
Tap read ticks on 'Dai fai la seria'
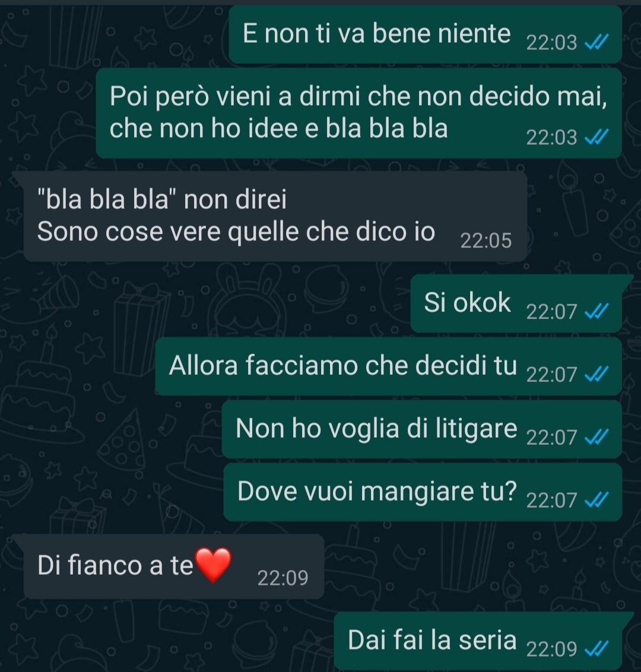pos(597,648)
